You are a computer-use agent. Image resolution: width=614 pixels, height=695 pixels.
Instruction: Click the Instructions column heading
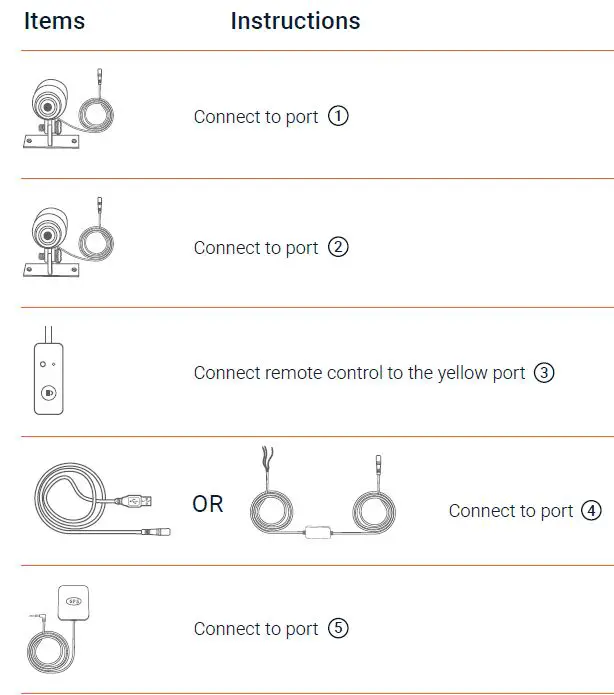tap(295, 21)
